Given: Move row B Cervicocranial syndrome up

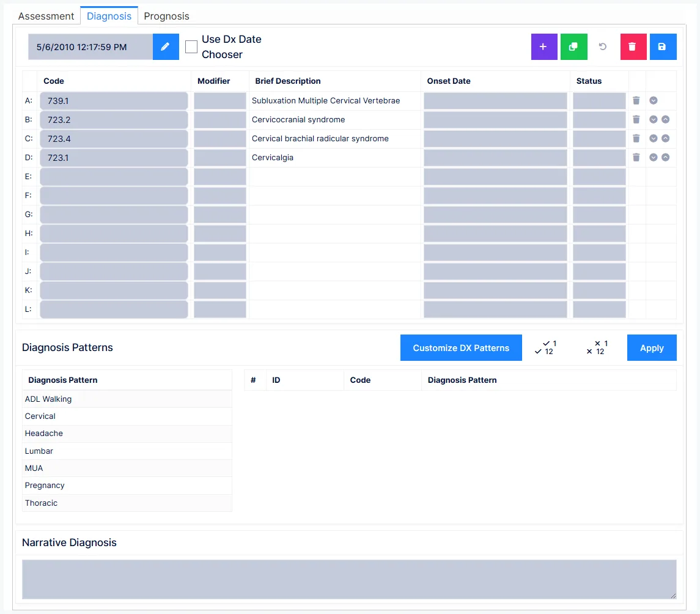Looking at the screenshot, I should click(665, 119).
